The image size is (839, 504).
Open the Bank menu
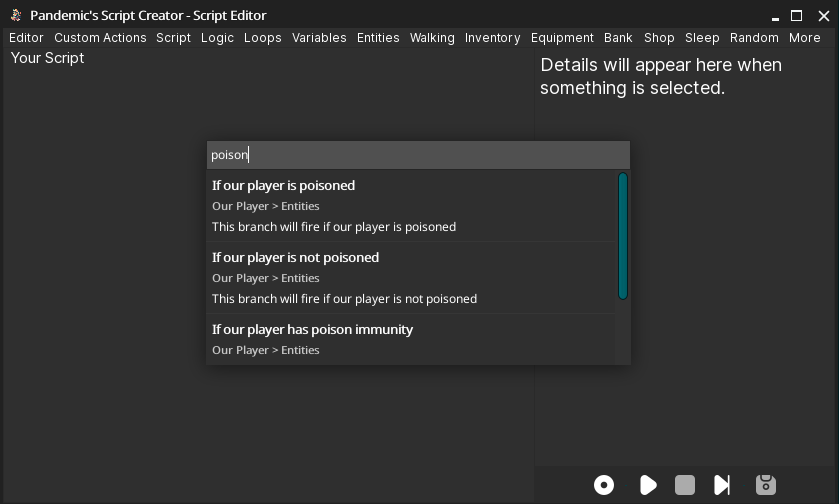[618, 38]
